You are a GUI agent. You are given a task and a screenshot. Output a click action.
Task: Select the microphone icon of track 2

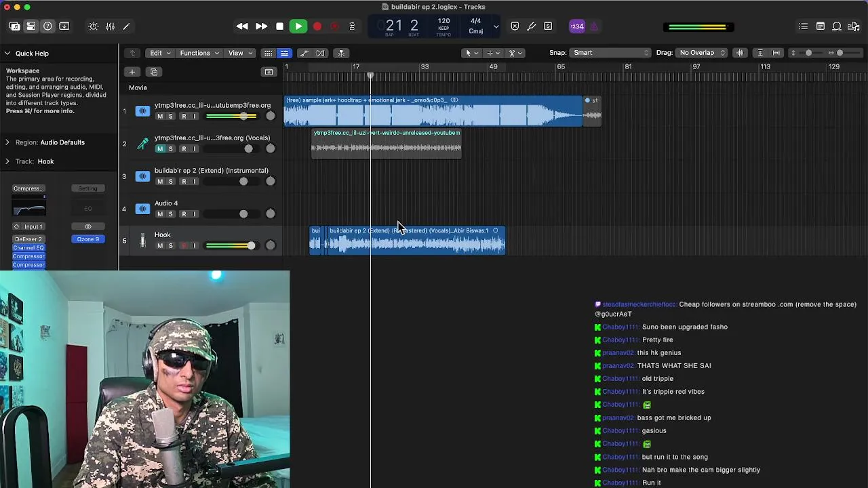point(142,143)
